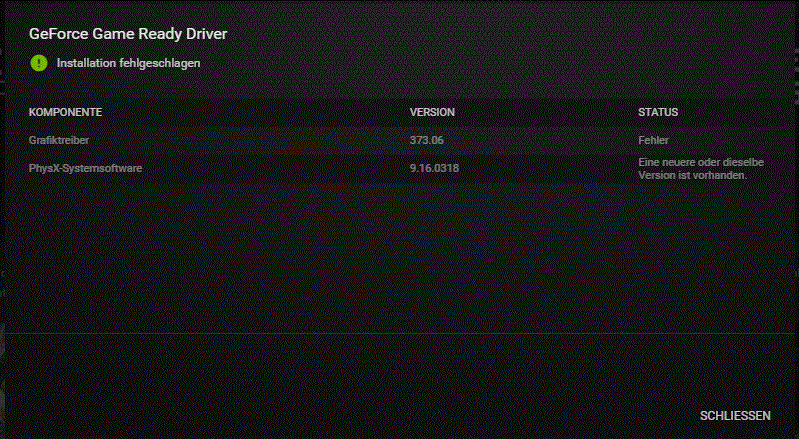Click the green installation warning icon
Screen dimensions: 799x439
(x=39, y=63)
